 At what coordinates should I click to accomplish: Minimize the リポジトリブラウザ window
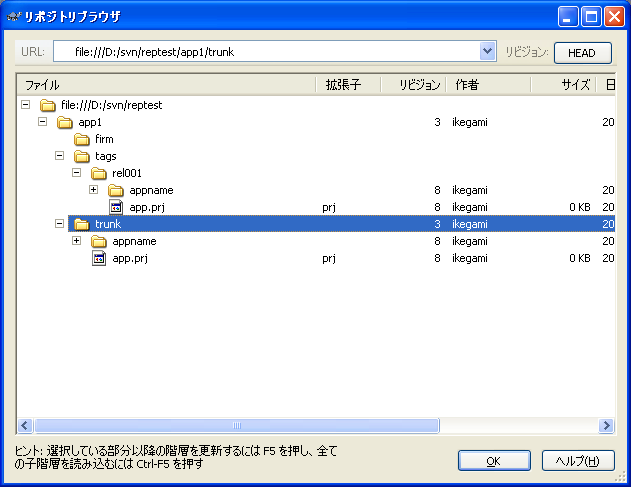[568, 17]
